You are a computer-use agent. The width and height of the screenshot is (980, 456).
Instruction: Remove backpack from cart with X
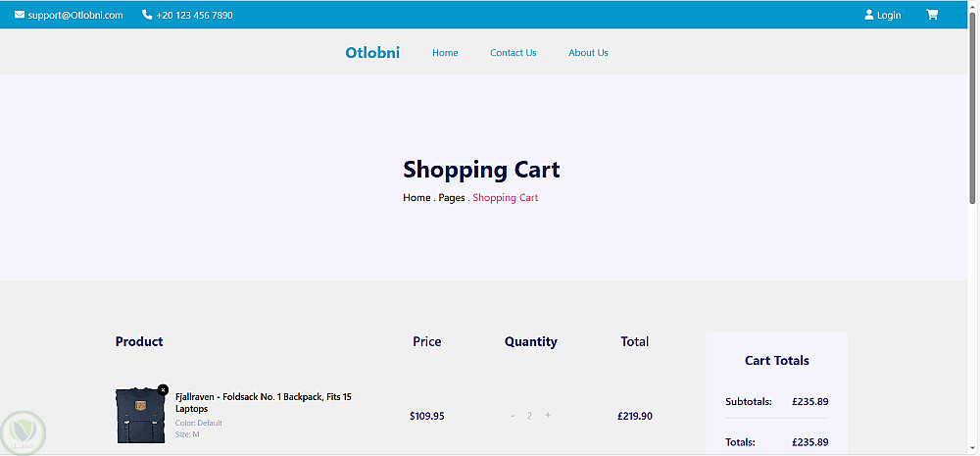[163, 389]
